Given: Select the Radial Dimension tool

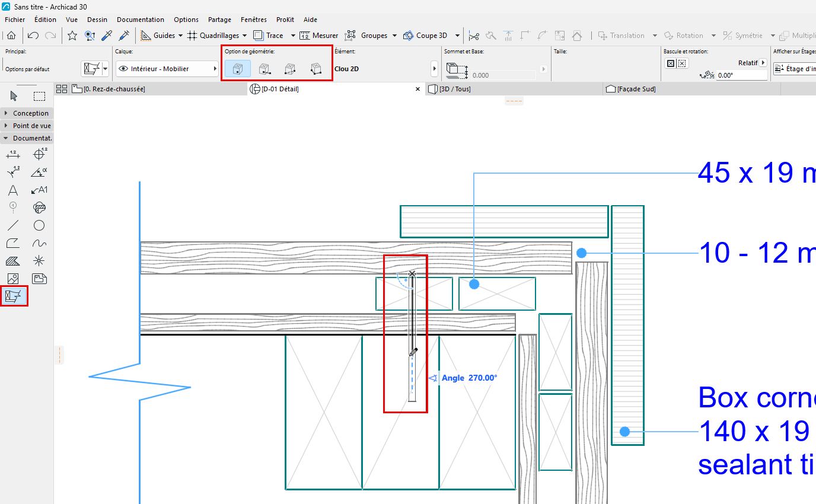Looking at the screenshot, I should 13,172.
